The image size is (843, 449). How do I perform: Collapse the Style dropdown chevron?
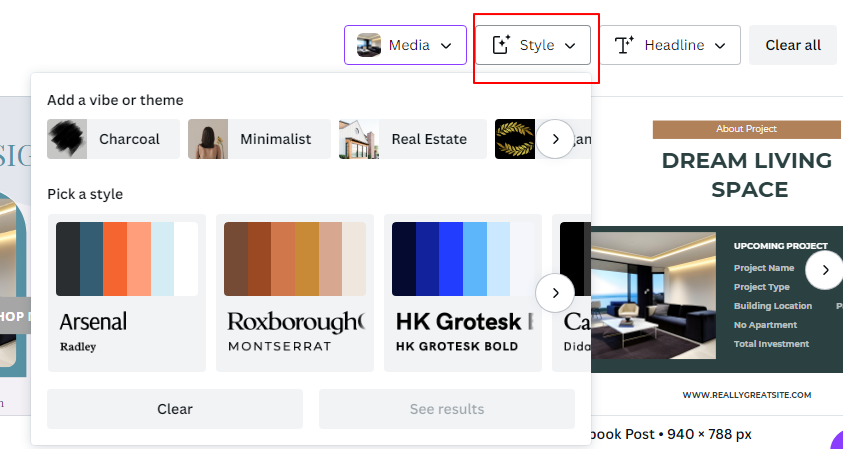[570, 46]
